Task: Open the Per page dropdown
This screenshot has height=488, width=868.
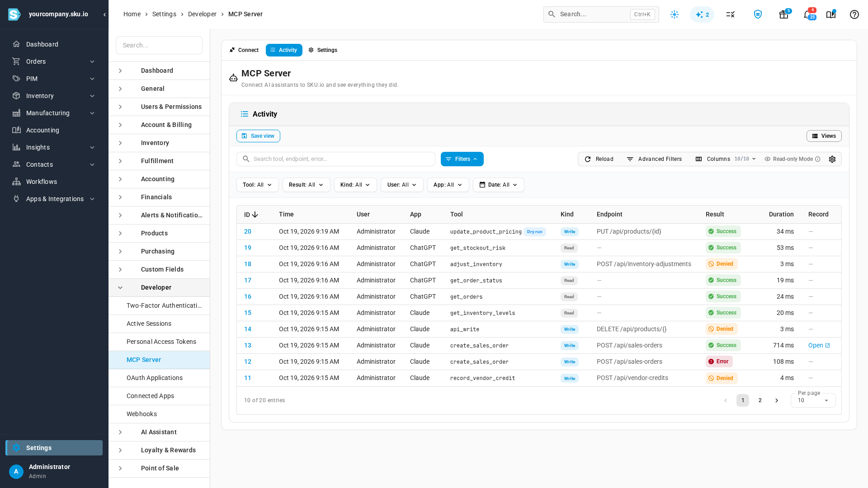Action: (813, 400)
